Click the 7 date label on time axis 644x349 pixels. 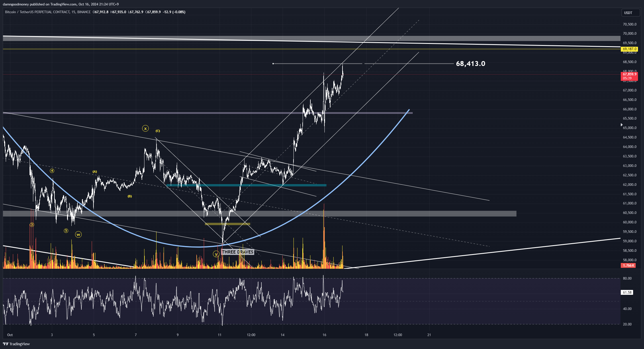click(136, 335)
